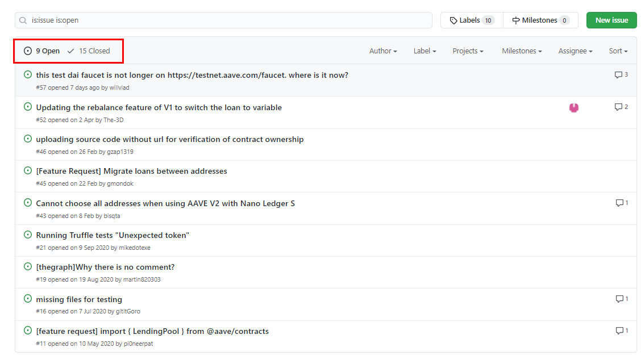This screenshot has height=364, width=641.
Task: Show the 9 Open issues
Action: tap(41, 51)
